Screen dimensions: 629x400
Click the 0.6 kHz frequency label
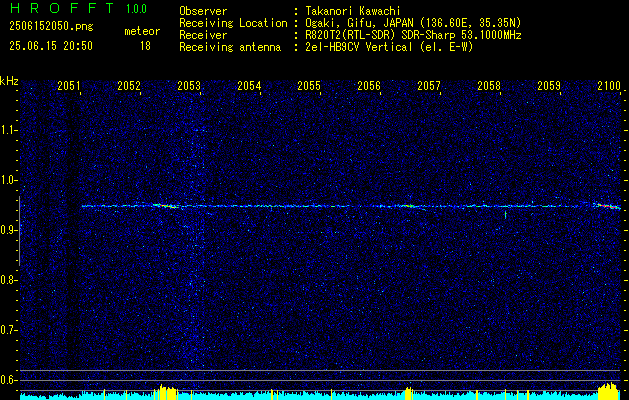[x=8, y=380]
